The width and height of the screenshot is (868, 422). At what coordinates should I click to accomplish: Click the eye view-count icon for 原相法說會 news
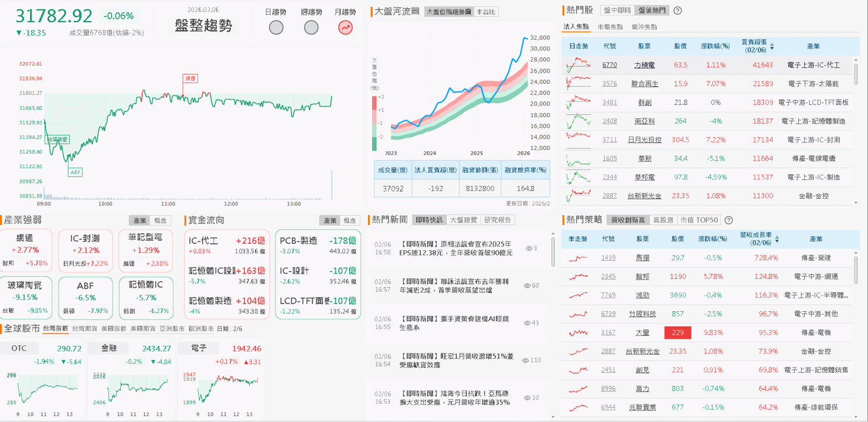[529, 249]
